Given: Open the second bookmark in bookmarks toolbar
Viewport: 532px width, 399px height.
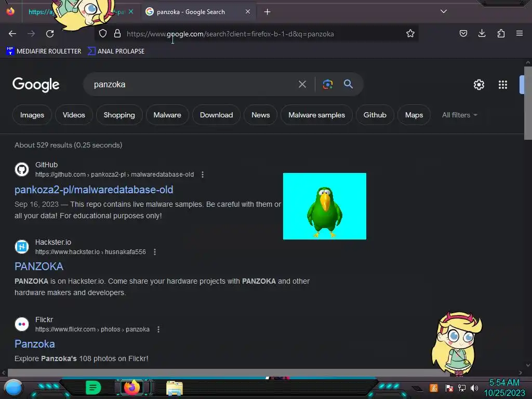Looking at the screenshot, I should pyautogui.click(x=116, y=51).
